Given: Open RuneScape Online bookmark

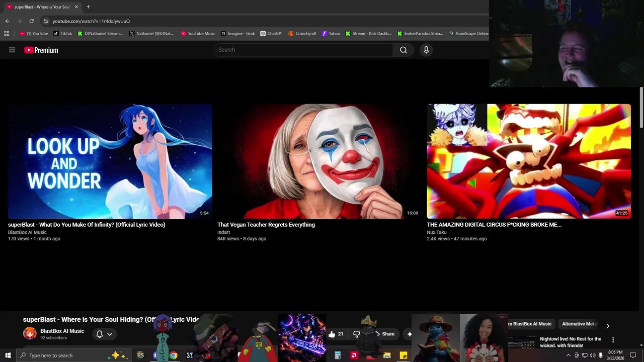Looking at the screenshot, I should [x=468, y=34].
